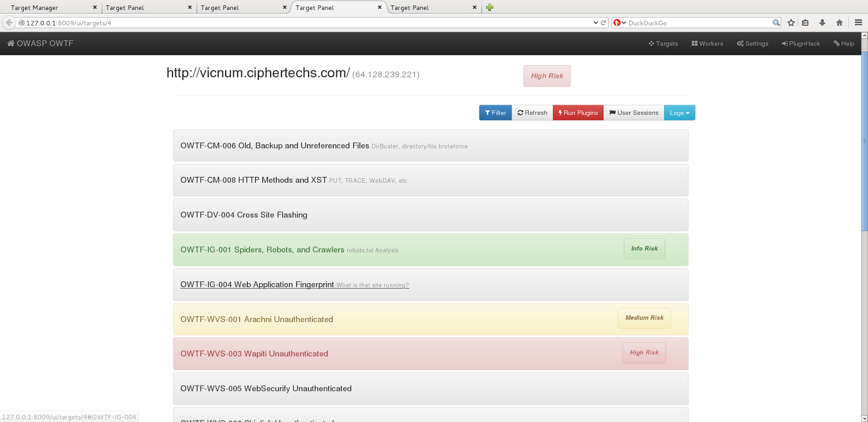Reload the page from the address bar
Screen dimensions: 868x422
(603, 23)
